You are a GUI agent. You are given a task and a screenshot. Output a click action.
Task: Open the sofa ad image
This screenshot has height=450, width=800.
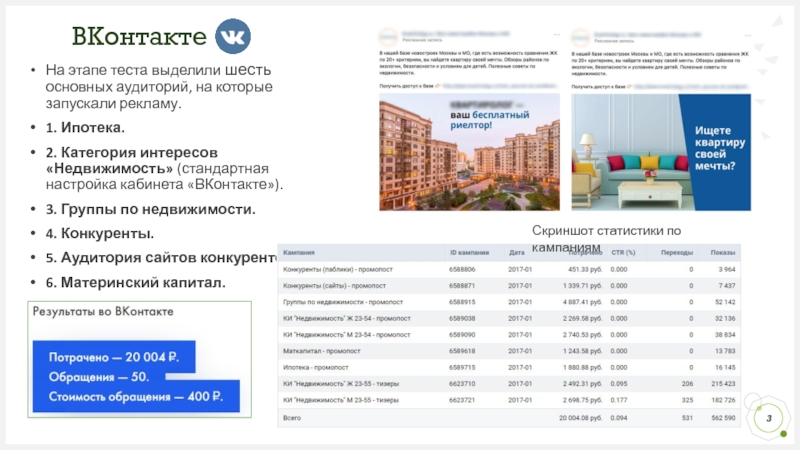pos(661,152)
